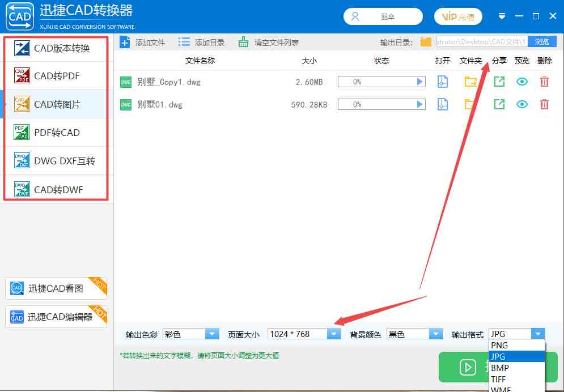
Task: Click the app CAD logo
Action: (20, 16)
